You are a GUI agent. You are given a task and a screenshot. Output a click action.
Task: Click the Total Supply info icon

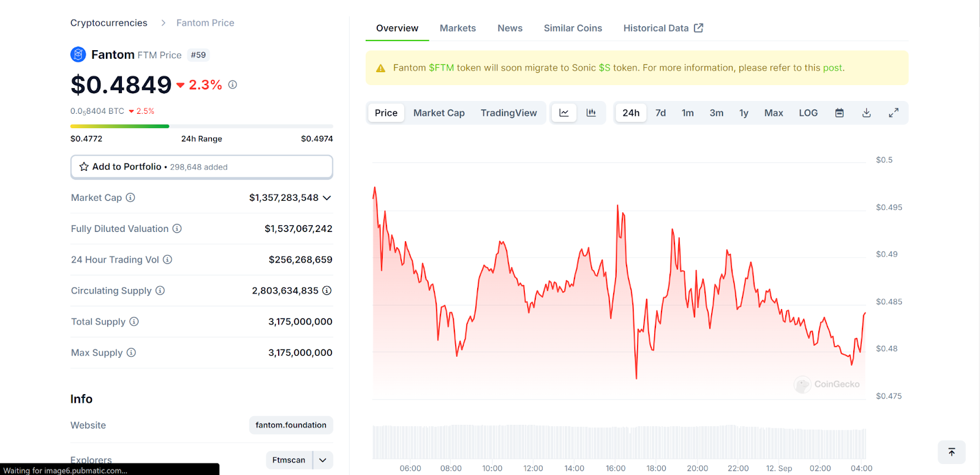click(x=134, y=321)
